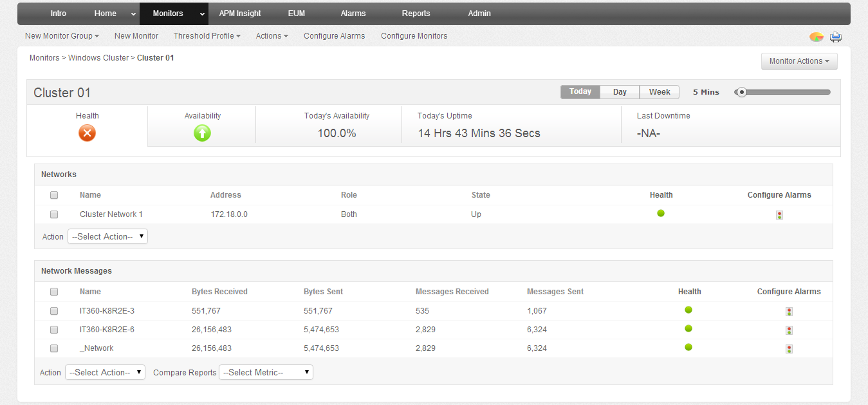This screenshot has height=405, width=868.
Task: Click the configure alarms icon for _Network row
Action: tap(789, 348)
